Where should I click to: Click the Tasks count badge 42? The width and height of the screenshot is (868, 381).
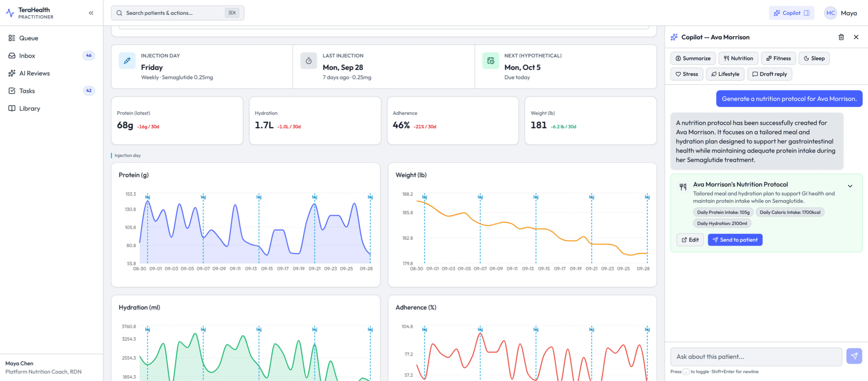pyautogui.click(x=89, y=91)
